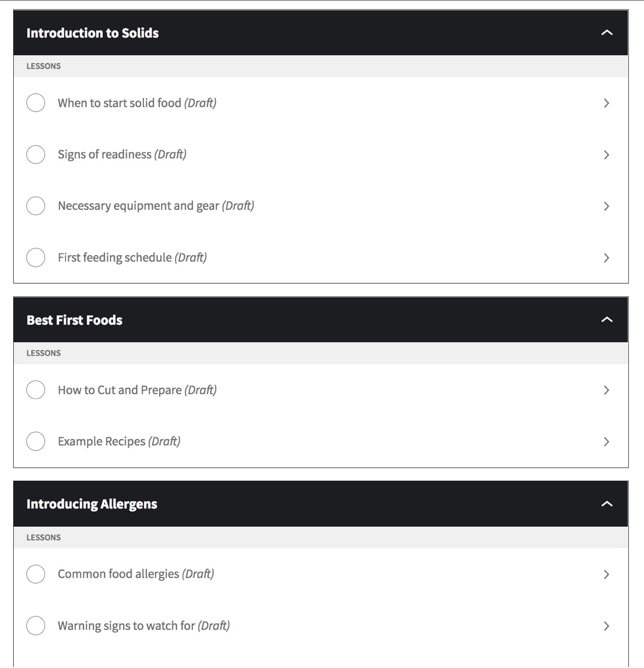Collapse the Introducing Allergens section
This screenshot has width=644, height=668.
pos(607,504)
